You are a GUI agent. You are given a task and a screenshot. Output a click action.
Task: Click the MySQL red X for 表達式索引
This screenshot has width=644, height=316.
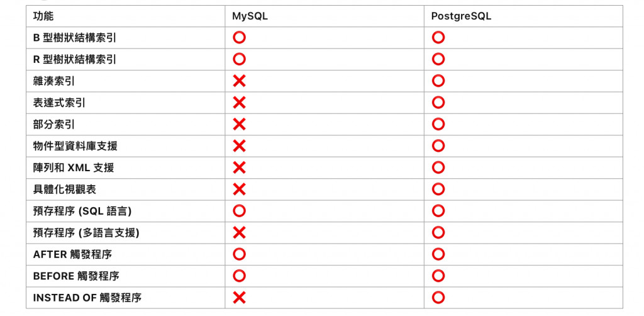pyautogui.click(x=239, y=103)
